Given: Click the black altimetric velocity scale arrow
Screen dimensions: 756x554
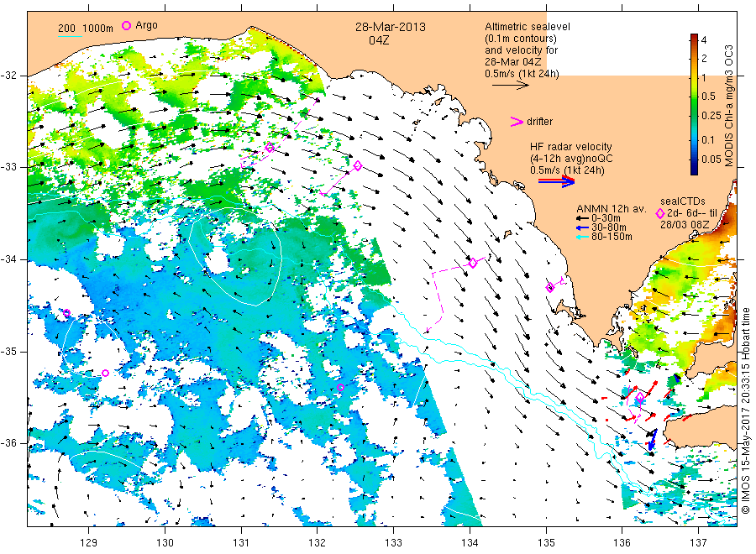Looking at the screenshot, I should (x=511, y=86).
